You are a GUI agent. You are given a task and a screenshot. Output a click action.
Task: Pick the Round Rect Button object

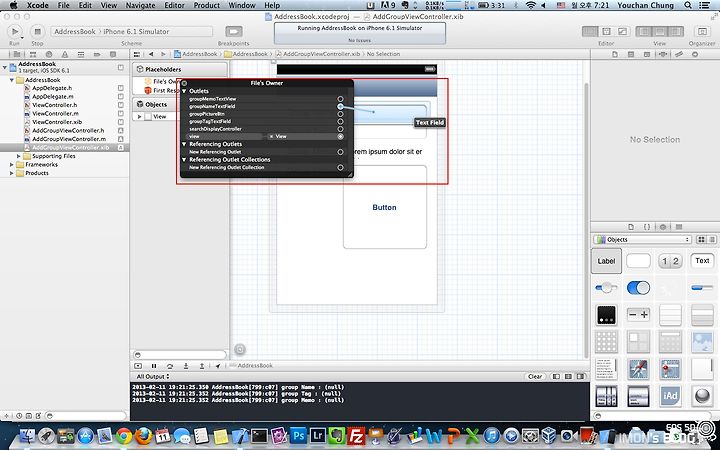point(638,261)
